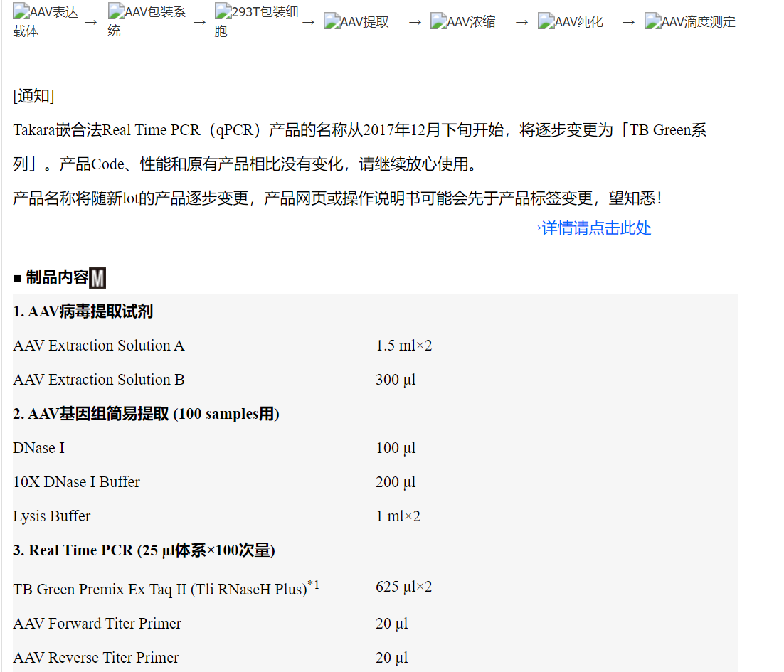Click the AAV Extraction Solution B entry
Viewport: 784px width, 672px height.
pyautogui.click(x=98, y=380)
